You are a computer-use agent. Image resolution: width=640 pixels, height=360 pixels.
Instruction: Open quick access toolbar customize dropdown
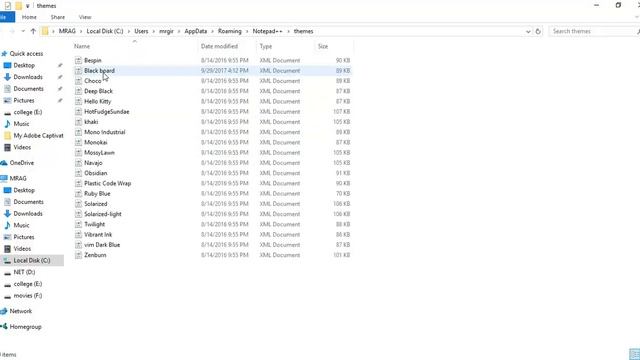[28, 6]
